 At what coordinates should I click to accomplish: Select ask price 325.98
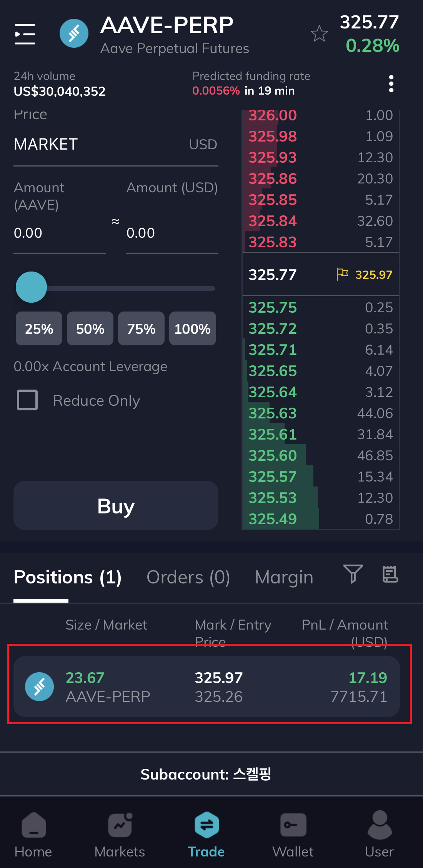[273, 137]
